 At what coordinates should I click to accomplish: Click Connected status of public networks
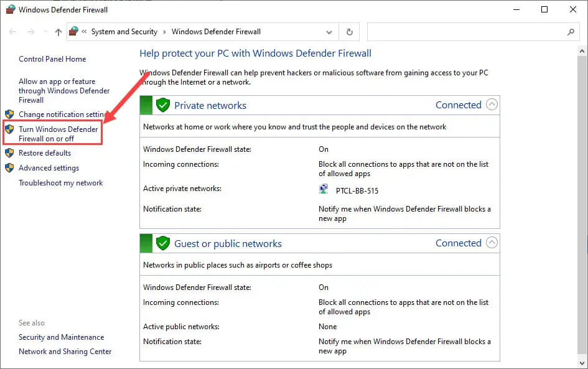click(458, 243)
